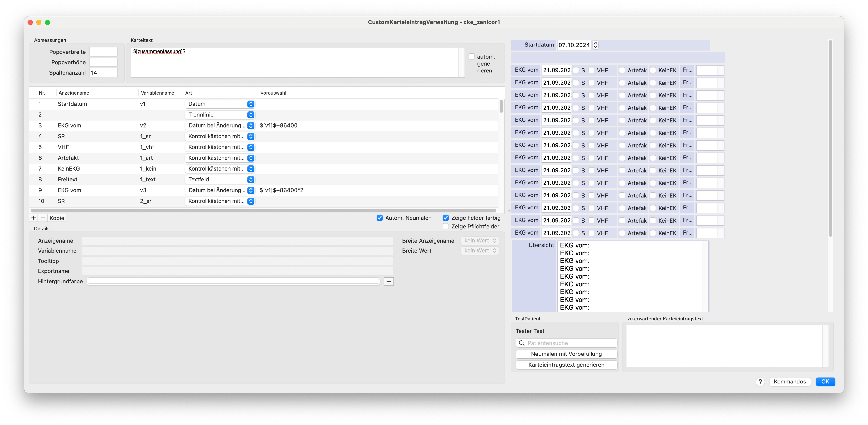This screenshot has height=425, width=868.
Task: Enable the Zeige Pflichtfelder checkbox
Action: [x=445, y=226]
